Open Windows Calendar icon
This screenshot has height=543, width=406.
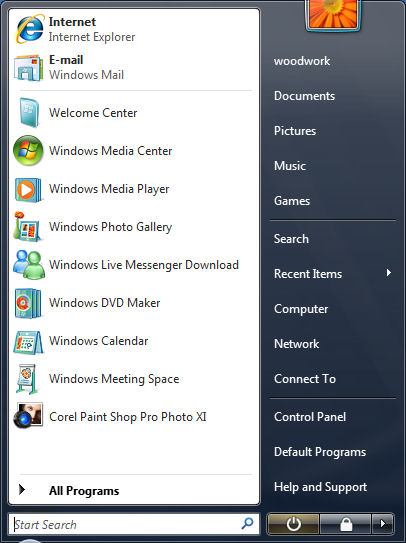28,341
